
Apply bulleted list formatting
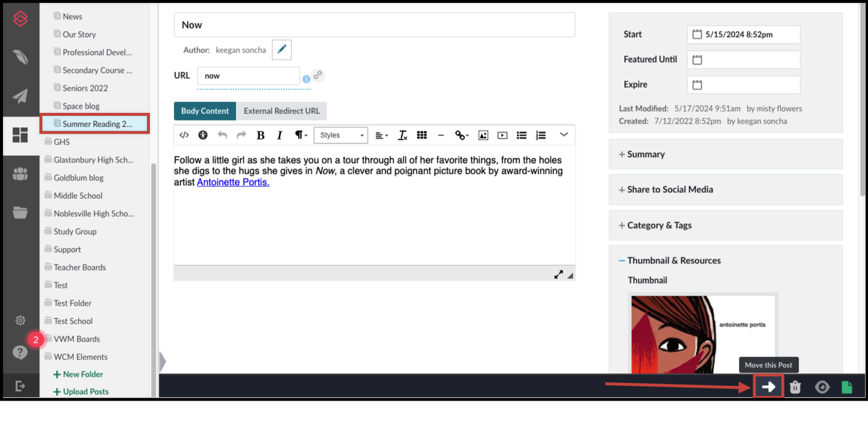coord(522,136)
